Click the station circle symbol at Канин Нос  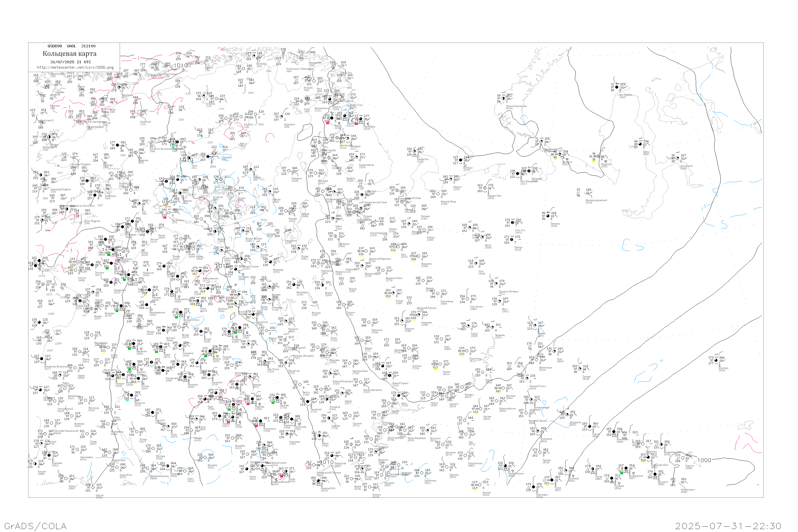click(415, 152)
